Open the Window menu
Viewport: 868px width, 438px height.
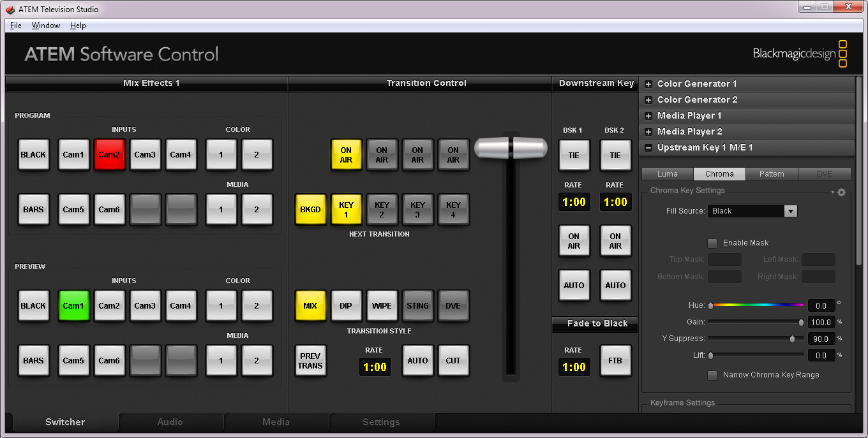46,26
